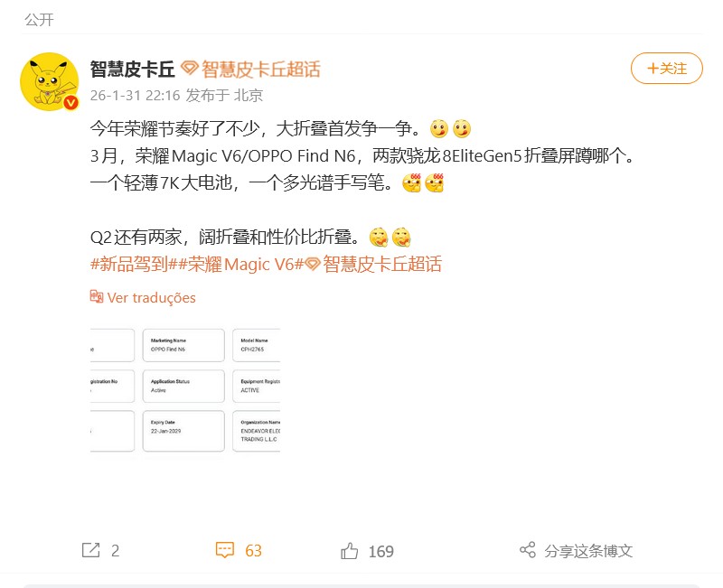Open 智慧皮卡丘超话 link beside username
Screen dimensions: 723x588
click(x=261, y=70)
